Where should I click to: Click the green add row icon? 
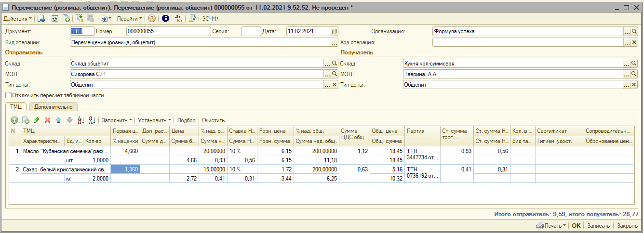click(14, 120)
